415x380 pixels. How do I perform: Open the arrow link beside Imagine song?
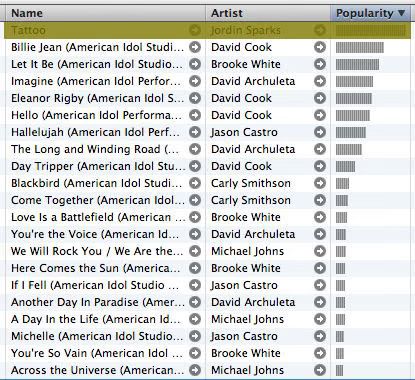tap(195, 81)
